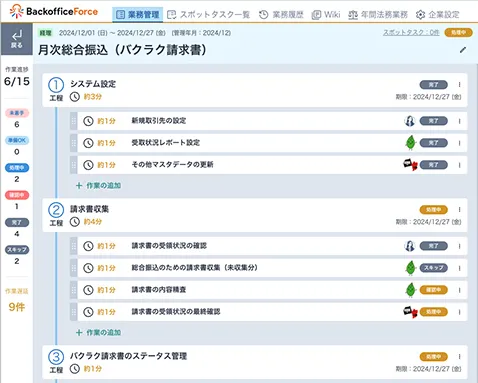Click 処理中 badge of バクラク請求書のステータス管理

(433, 357)
